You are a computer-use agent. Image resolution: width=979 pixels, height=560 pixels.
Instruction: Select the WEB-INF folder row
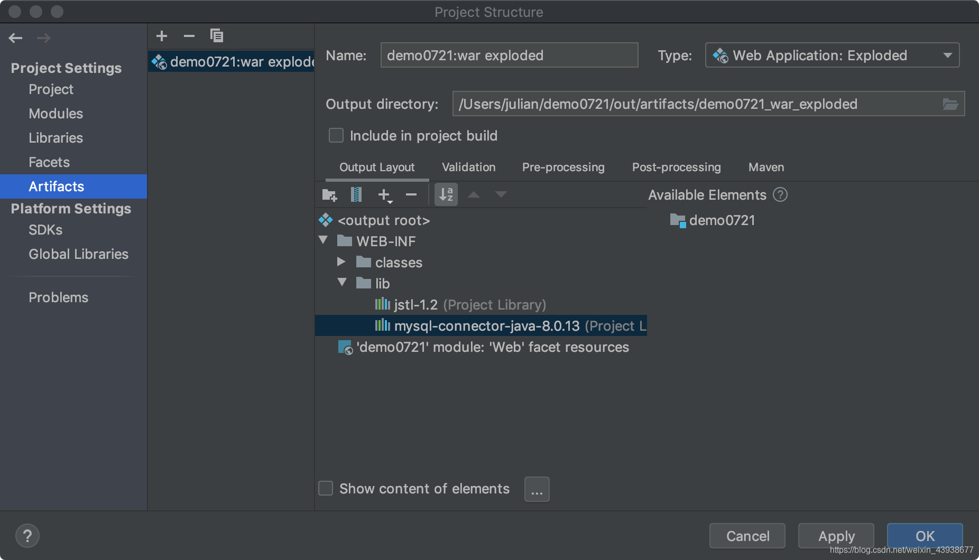[x=481, y=241]
